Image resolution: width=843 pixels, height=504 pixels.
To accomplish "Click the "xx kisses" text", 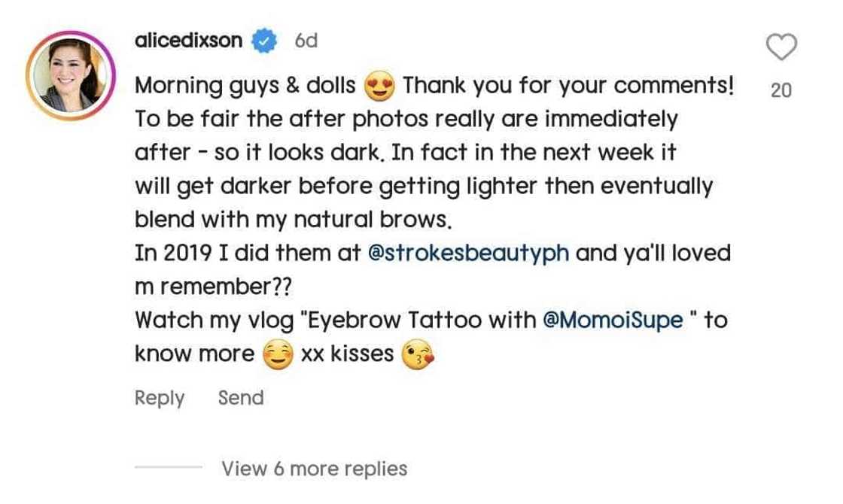I will pyautogui.click(x=347, y=354).
